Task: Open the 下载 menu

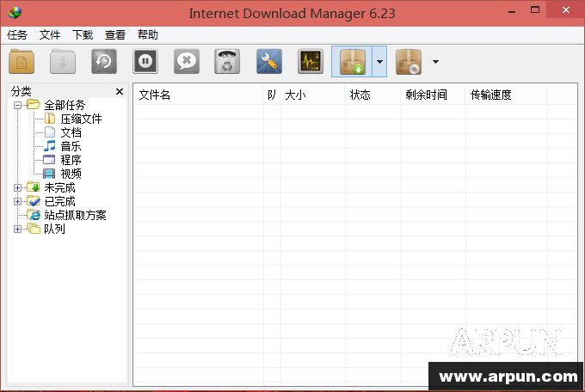Action: click(x=83, y=35)
